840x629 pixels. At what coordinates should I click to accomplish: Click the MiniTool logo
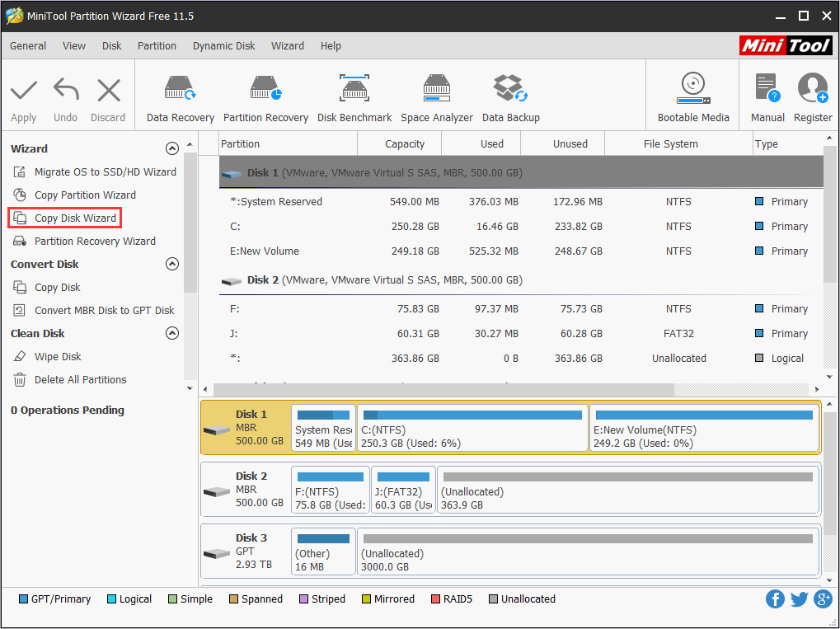(x=786, y=45)
